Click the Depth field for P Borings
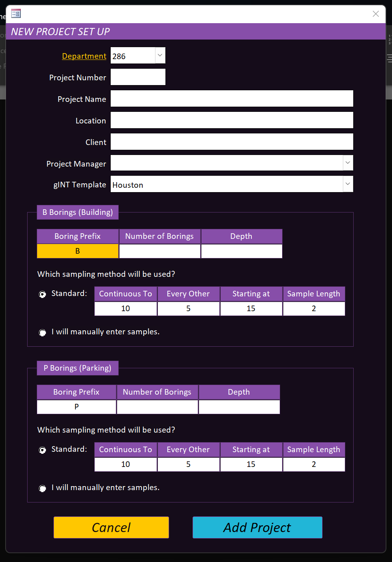 [239, 407]
